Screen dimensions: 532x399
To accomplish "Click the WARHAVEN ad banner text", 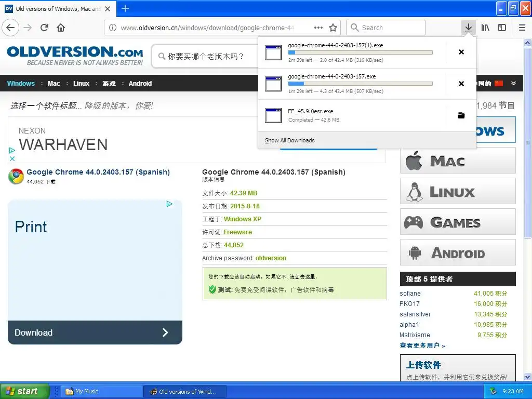I will [63, 145].
